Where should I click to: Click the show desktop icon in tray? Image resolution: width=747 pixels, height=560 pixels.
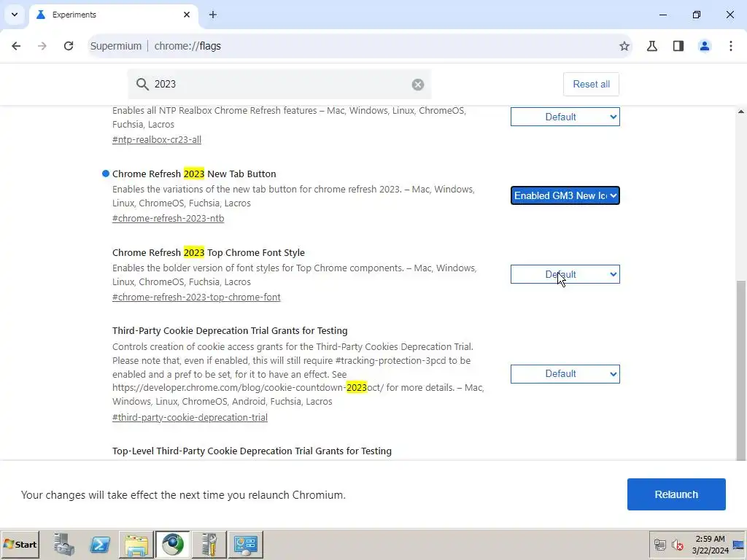(738, 544)
